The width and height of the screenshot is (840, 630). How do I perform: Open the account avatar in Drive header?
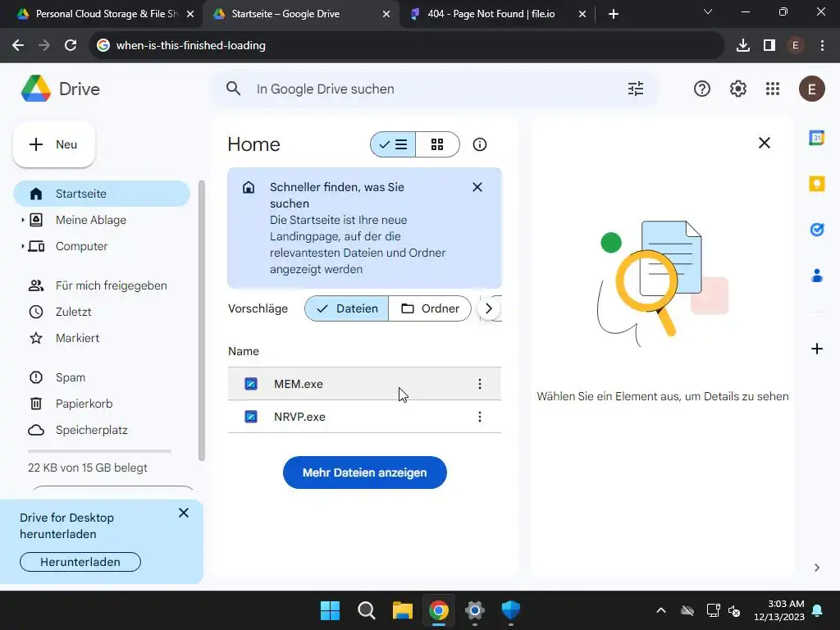coord(811,89)
